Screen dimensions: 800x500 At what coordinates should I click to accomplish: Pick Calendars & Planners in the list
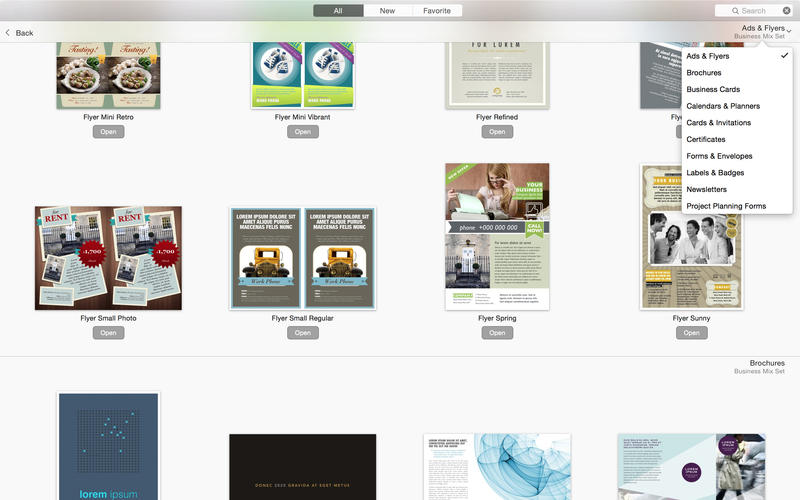723,106
